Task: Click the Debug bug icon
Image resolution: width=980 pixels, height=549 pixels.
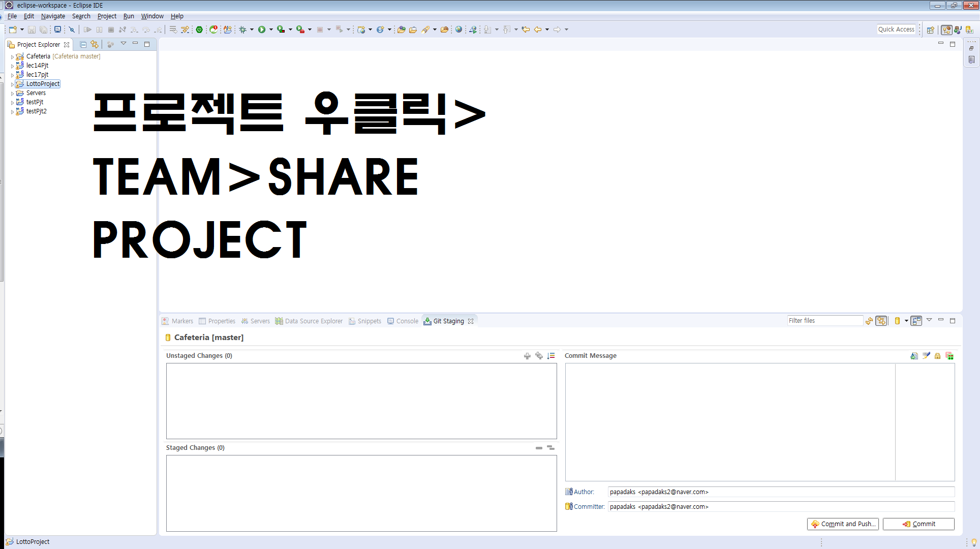Action: (x=243, y=29)
